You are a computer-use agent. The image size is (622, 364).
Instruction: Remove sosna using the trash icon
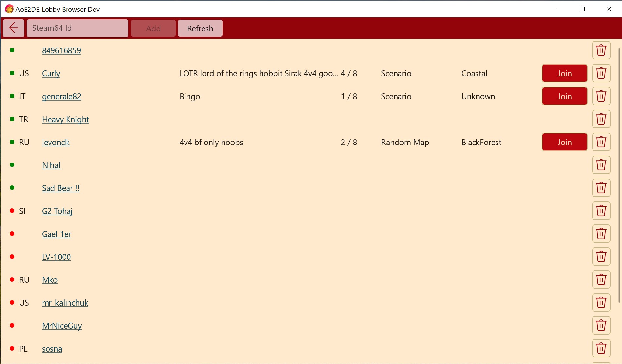pos(601,348)
